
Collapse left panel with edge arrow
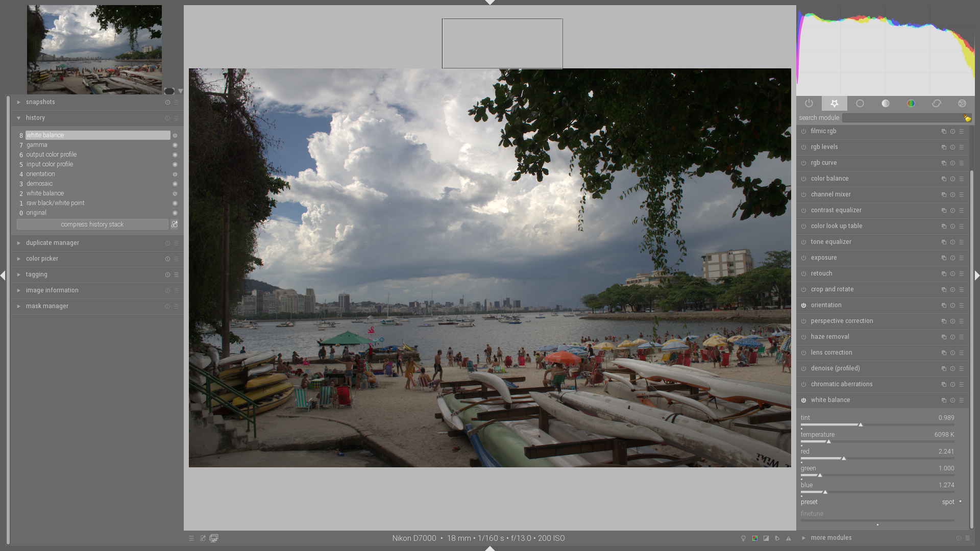pos(3,275)
